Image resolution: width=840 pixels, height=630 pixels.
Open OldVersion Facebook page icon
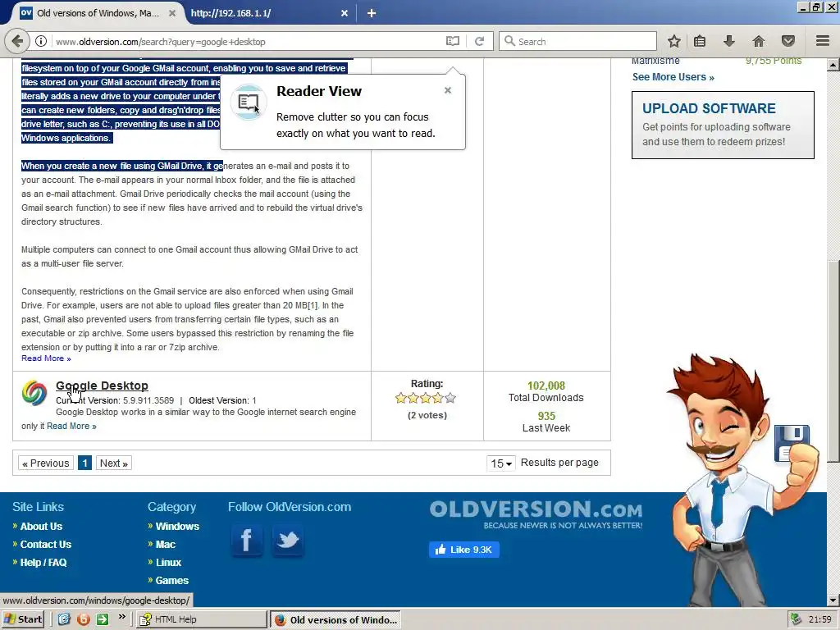(x=247, y=540)
